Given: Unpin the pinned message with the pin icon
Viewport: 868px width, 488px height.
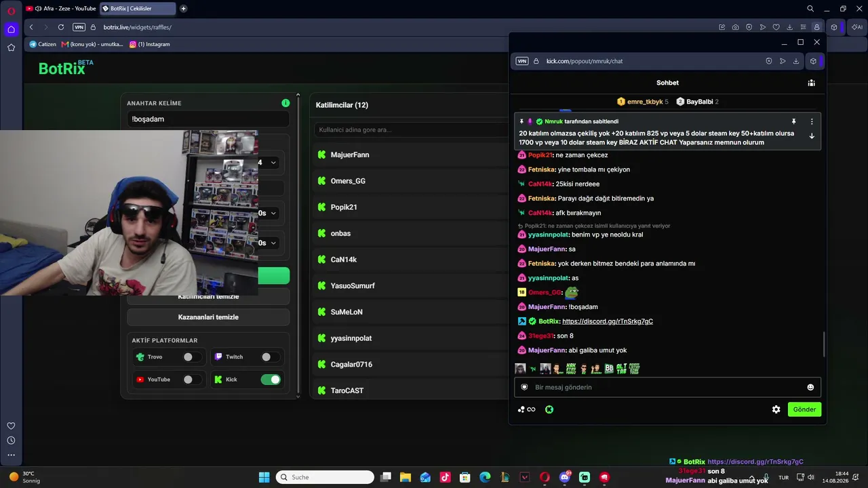Looking at the screenshot, I should [x=793, y=121].
